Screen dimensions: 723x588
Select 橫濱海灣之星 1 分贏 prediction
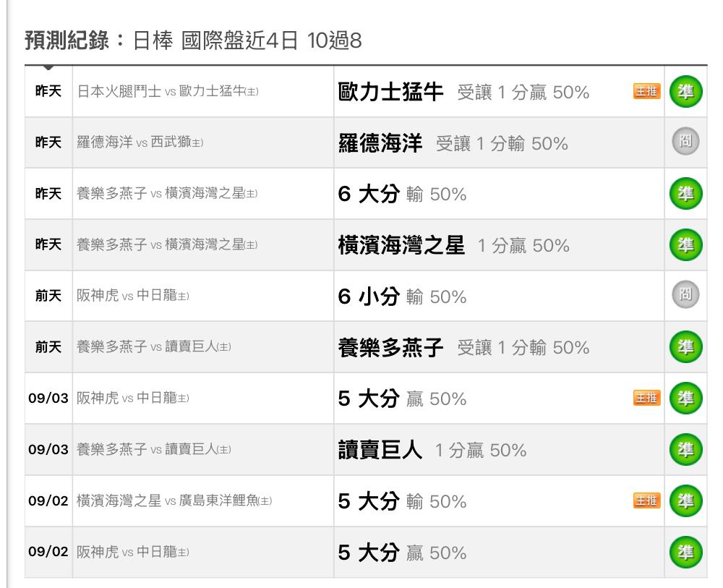coord(454,245)
